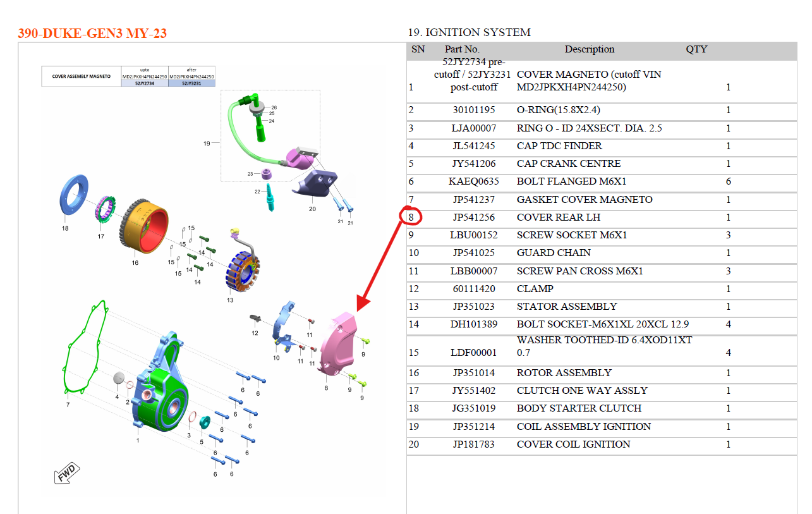The width and height of the screenshot is (812, 514).
Task: Click the 'ROTOR ASSEMBLY' description
Action: coord(564,373)
